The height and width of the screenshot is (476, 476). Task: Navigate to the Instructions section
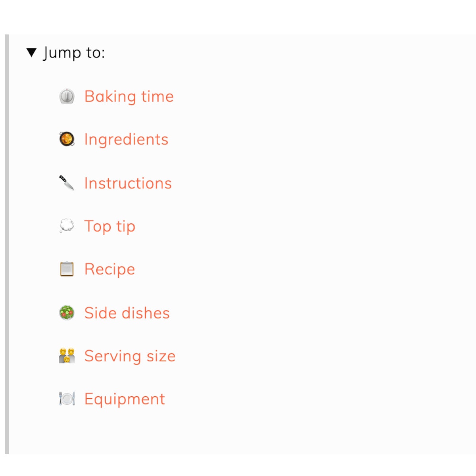point(127,183)
